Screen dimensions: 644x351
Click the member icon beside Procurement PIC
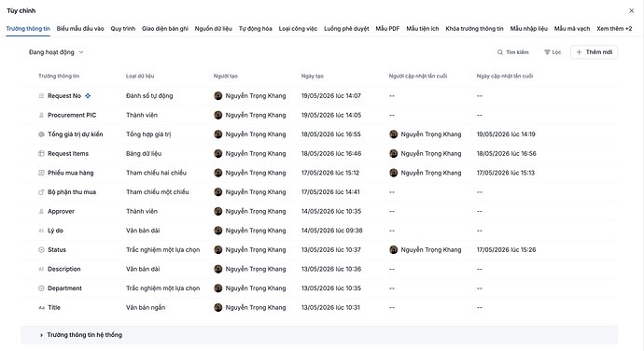[x=41, y=115]
